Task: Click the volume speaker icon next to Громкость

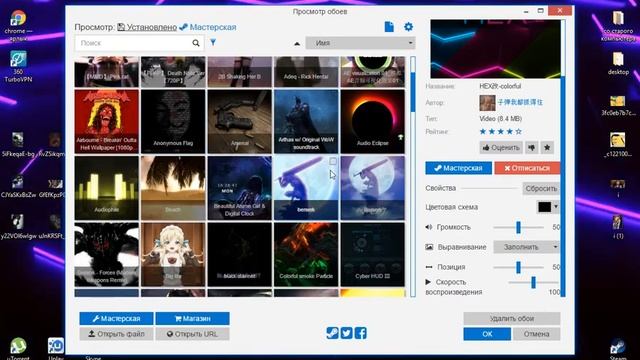Action: (429, 227)
